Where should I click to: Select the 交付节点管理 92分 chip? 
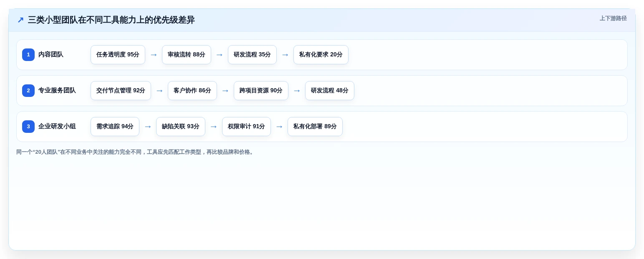coord(121,91)
